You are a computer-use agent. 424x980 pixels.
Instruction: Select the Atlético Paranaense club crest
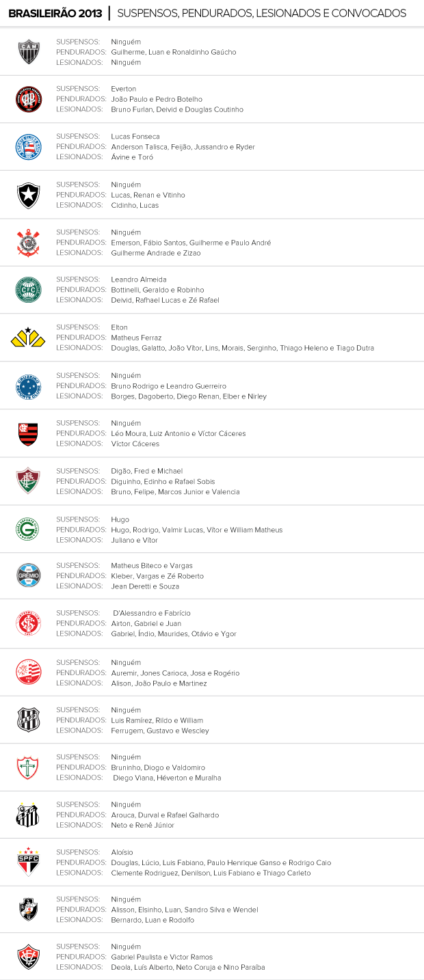29,99
